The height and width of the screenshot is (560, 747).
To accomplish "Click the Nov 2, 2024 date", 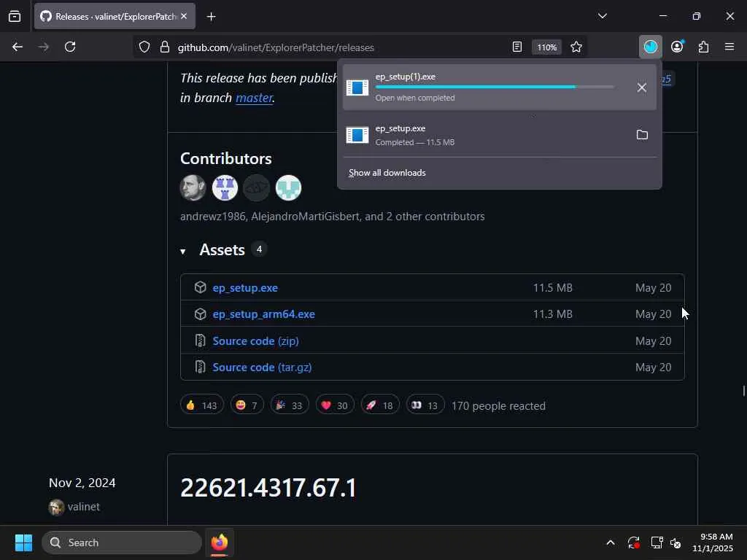I will pos(82,483).
